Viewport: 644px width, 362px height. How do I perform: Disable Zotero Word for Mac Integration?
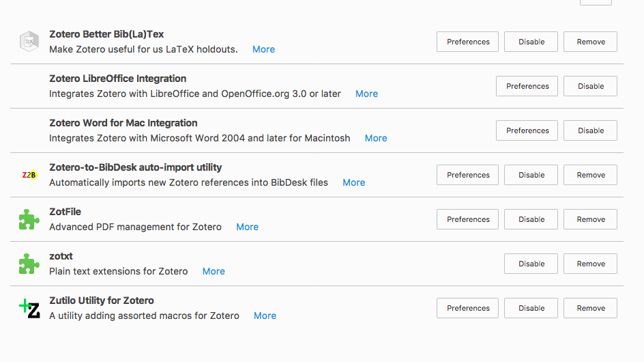pos(590,130)
